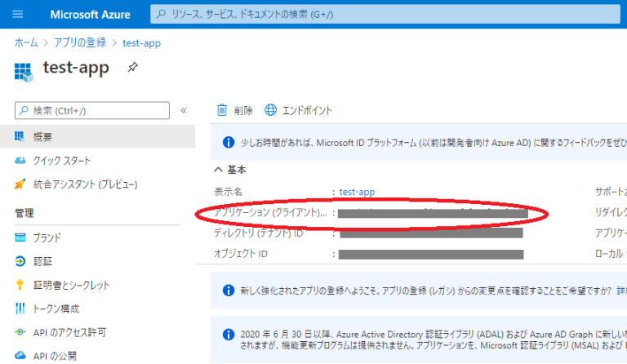Viewport: 627px width, 364px height.
Task: Click the オブジェクト ID label
Action: (x=241, y=254)
